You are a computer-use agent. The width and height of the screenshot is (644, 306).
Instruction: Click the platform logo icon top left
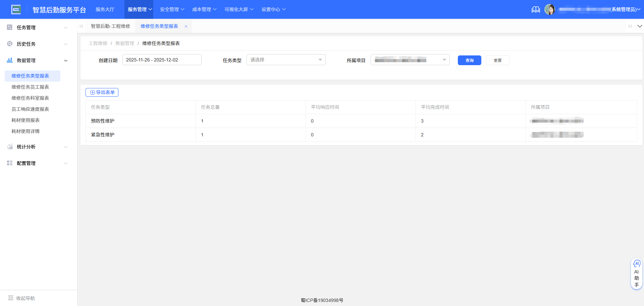pyautogui.click(x=16, y=9)
